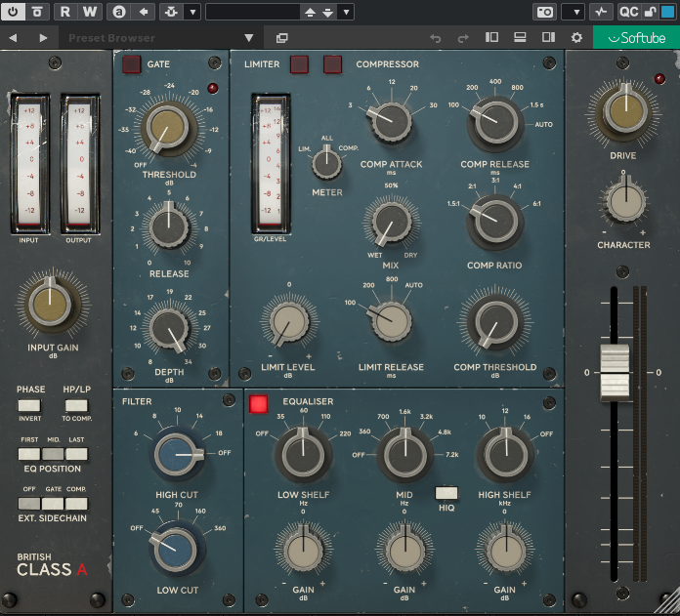680x616 pixels.
Task: Select FIRST EQ position button
Action: click(29, 454)
